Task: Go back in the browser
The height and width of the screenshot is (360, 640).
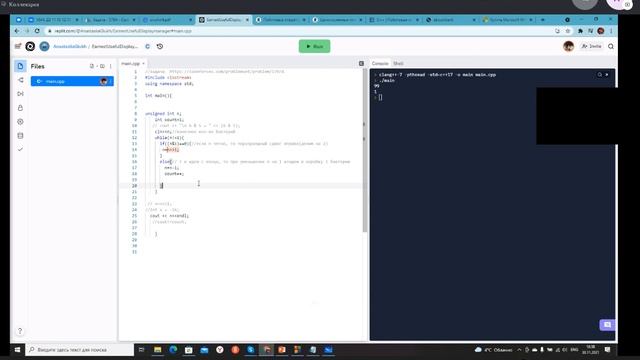Action: [x=17, y=31]
